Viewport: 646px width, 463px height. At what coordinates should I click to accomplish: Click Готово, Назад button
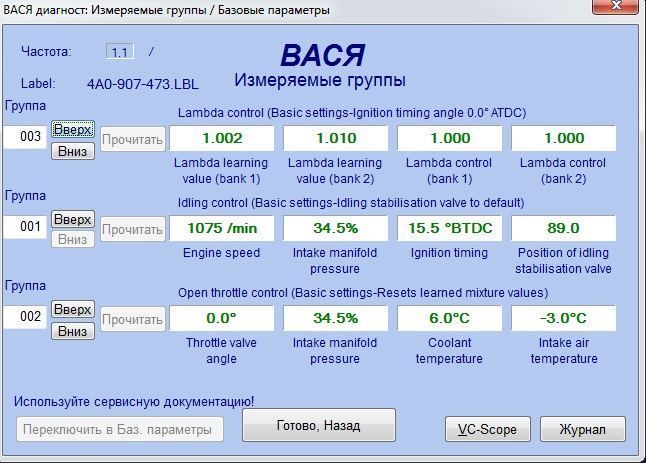tap(319, 425)
